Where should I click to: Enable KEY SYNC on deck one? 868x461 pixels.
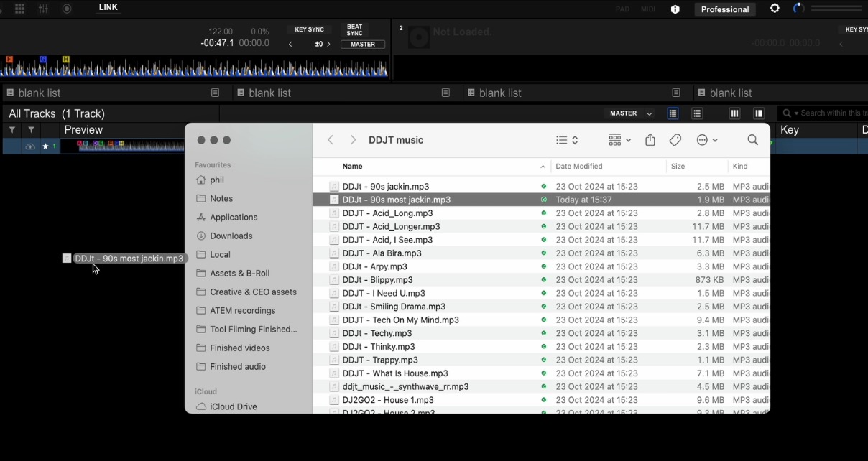pyautogui.click(x=310, y=29)
